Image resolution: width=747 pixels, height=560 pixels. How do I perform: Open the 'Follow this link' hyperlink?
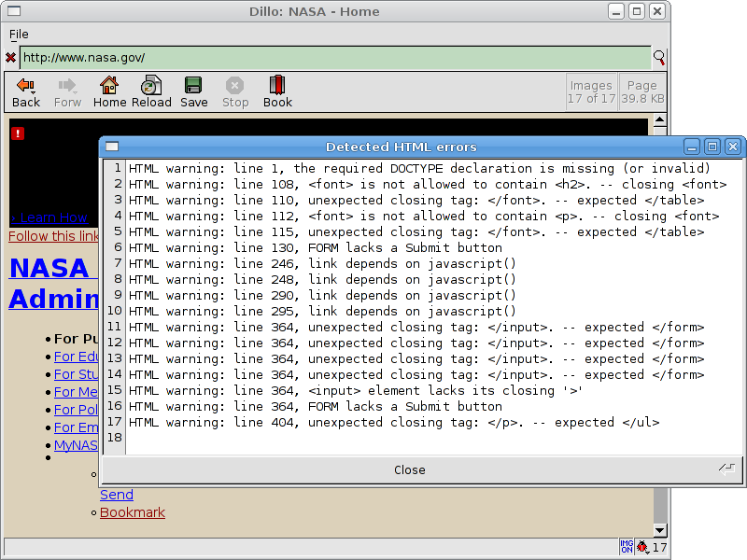53,236
